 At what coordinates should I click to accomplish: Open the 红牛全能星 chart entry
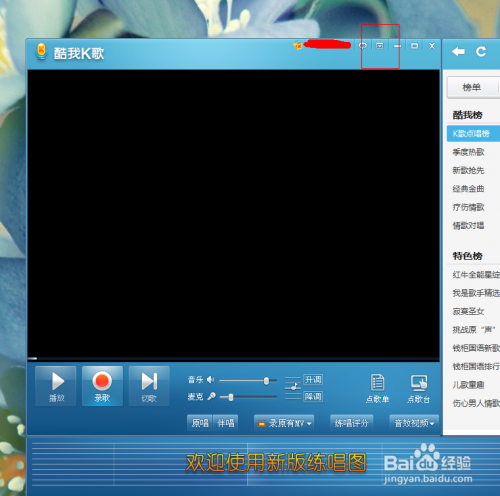tap(476, 275)
